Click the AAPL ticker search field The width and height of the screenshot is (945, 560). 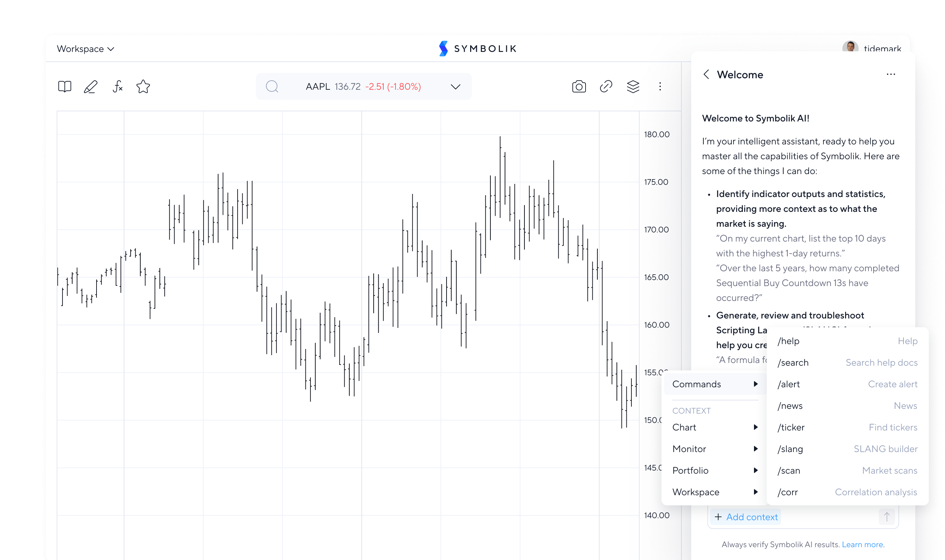click(x=363, y=86)
